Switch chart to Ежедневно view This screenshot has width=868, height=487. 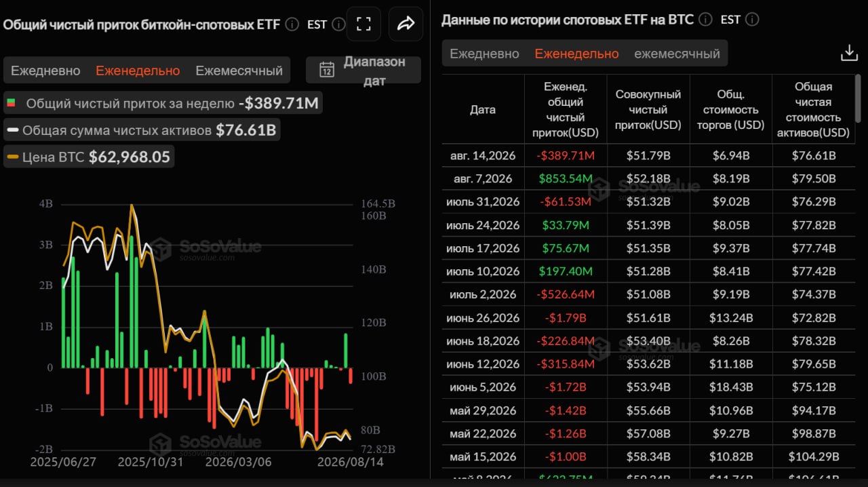[x=45, y=71]
